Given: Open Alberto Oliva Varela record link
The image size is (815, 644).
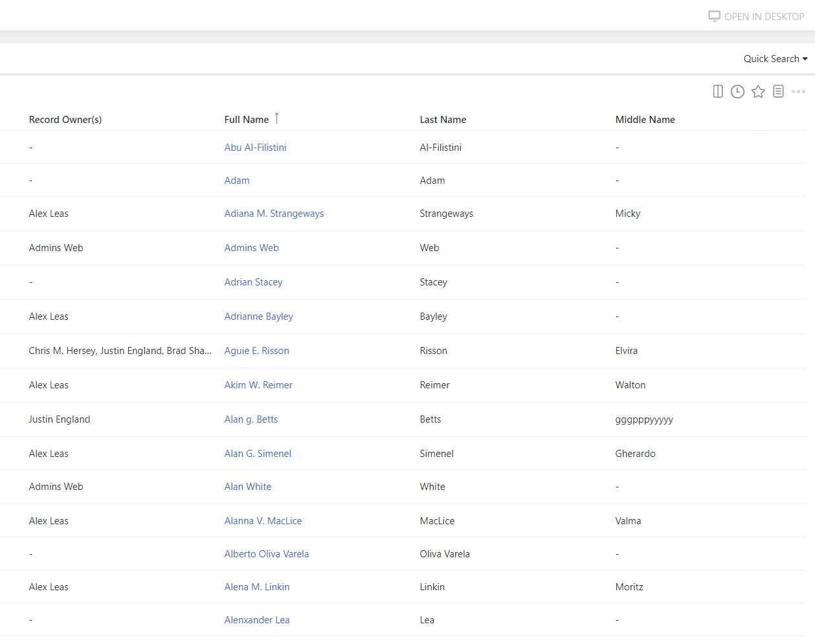Looking at the screenshot, I should tap(266, 554).
